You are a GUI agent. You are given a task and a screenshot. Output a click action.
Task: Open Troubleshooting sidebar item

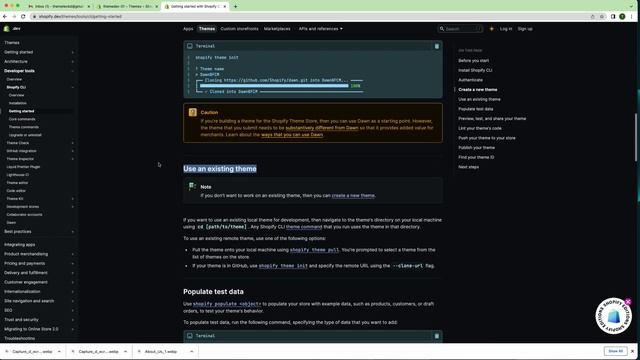(19, 338)
